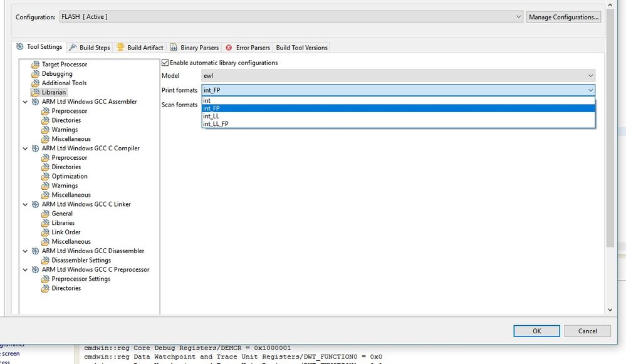Click the Librarian tree icon
This screenshot has height=364, width=626.
(36, 92)
